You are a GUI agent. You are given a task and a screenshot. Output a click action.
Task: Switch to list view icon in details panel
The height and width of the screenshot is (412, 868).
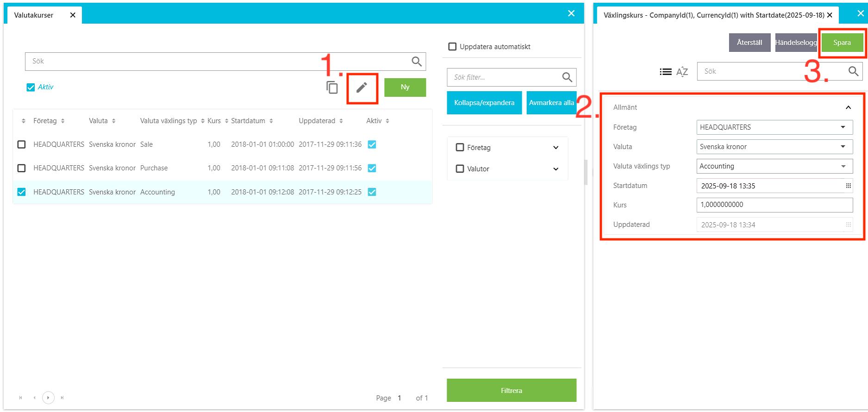coord(665,72)
